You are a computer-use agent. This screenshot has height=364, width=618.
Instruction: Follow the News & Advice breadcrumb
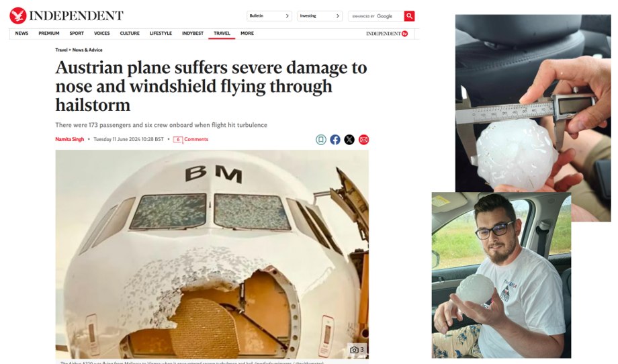[x=87, y=50]
